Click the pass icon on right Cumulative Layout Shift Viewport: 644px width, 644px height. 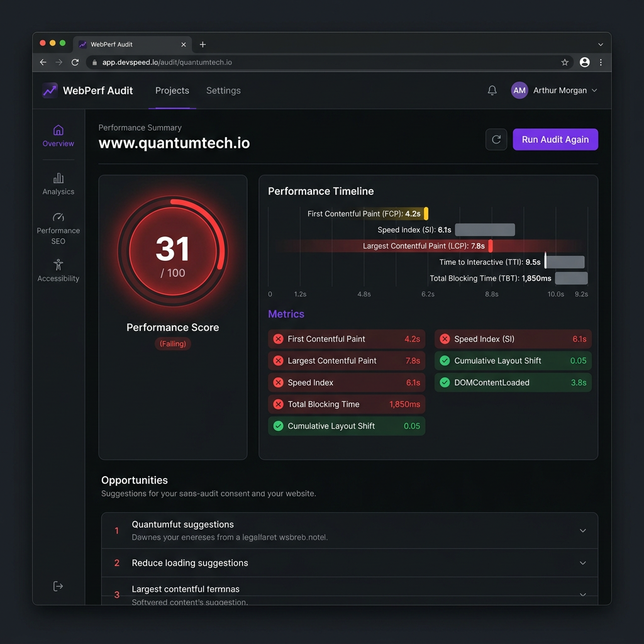pyautogui.click(x=445, y=360)
